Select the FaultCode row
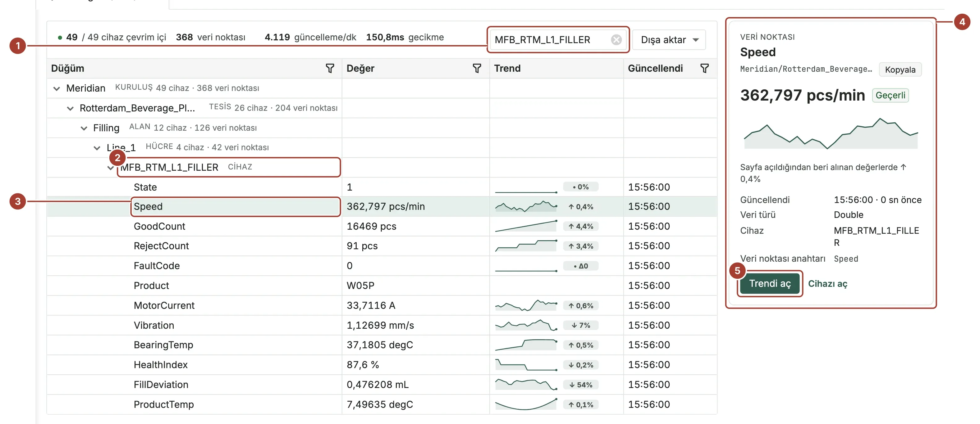This screenshot has width=980, height=424. point(382,266)
